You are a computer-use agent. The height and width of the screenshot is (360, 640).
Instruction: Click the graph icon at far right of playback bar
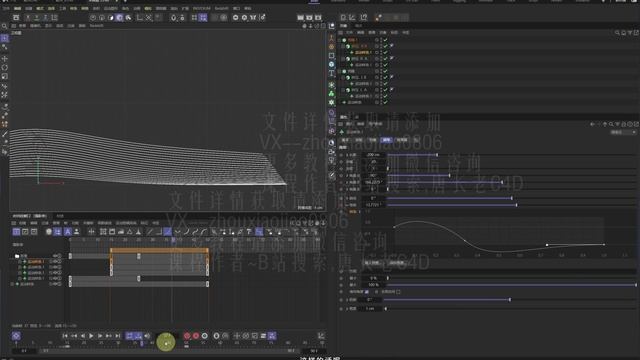321,336
